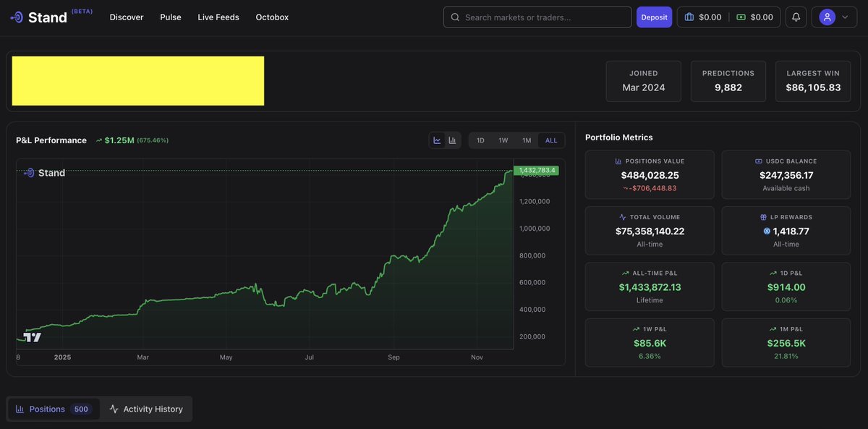This screenshot has width=868, height=429.
Task: Open the user avatar menu
Action: pyautogui.click(x=834, y=17)
